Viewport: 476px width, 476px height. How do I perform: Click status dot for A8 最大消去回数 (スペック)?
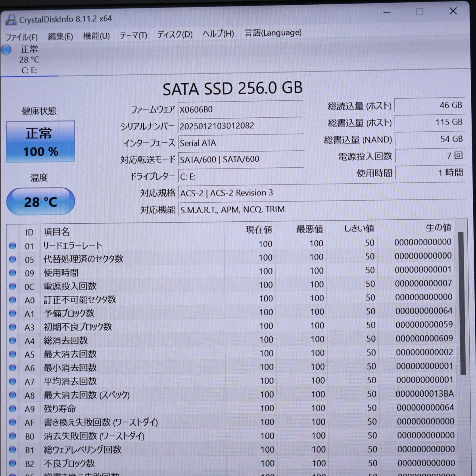[13, 395]
